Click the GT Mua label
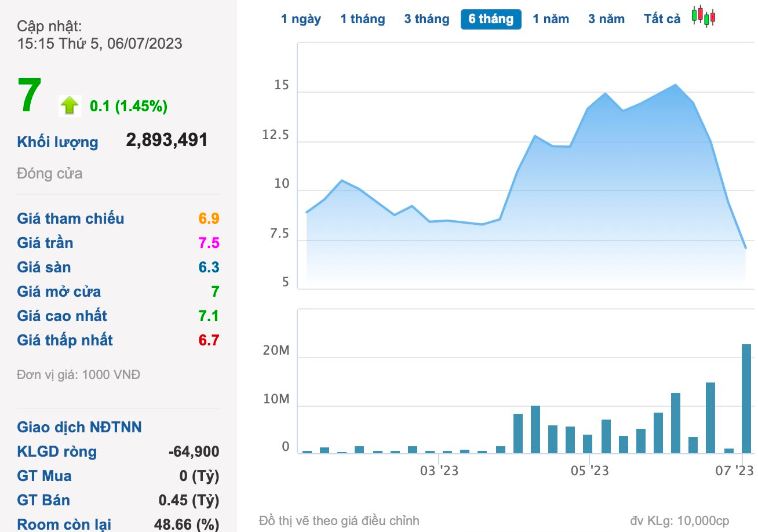This screenshot has width=758, height=532. tap(45, 476)
